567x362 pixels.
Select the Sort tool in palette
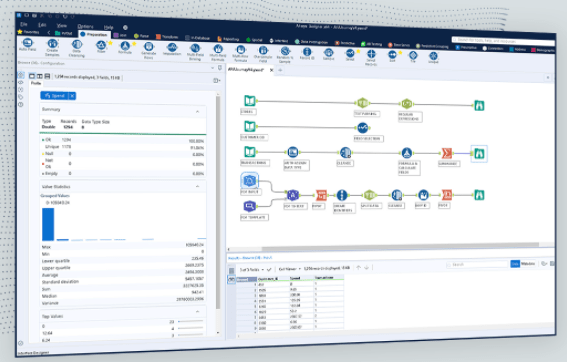[x=392, y=56]
